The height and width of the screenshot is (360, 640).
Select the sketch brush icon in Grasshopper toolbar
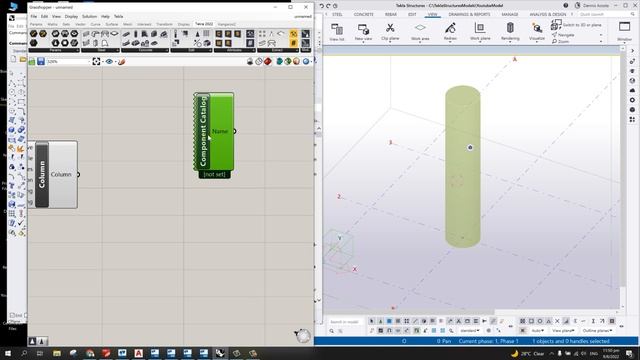click(x=121, y=61)
